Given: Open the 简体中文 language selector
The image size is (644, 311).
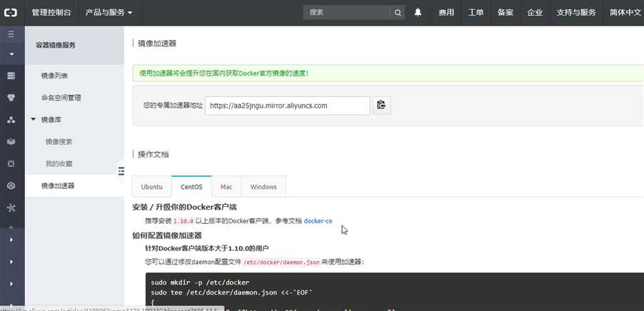Looking at the screenshot, I should 625,13.
